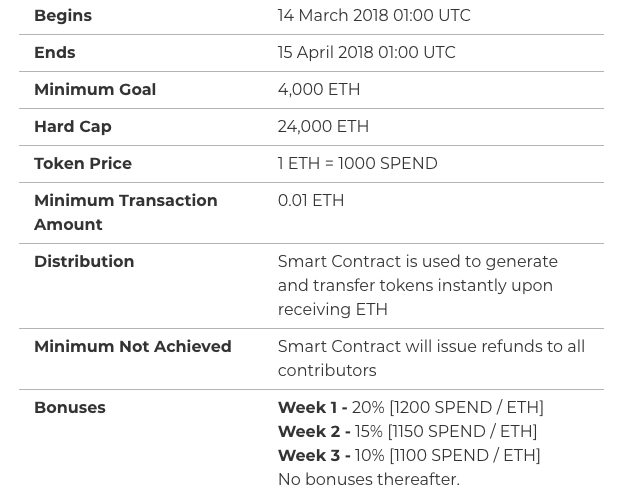
Task: Click the "Bonuses" row label
Action: pyautogui.click(x=70, y=408)
